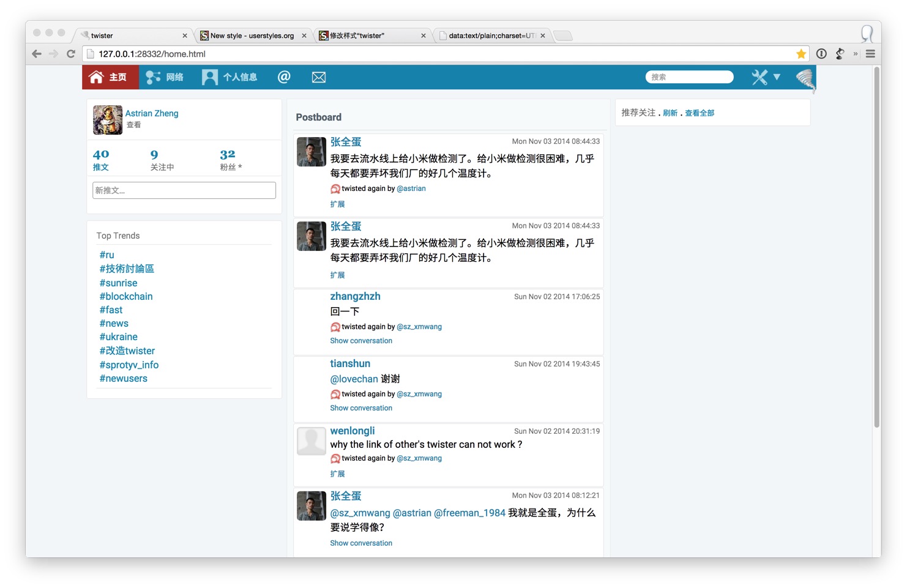Open the #技術討論區 trend
This screenshot has height=588, width=907.
(x=127, y=269)
